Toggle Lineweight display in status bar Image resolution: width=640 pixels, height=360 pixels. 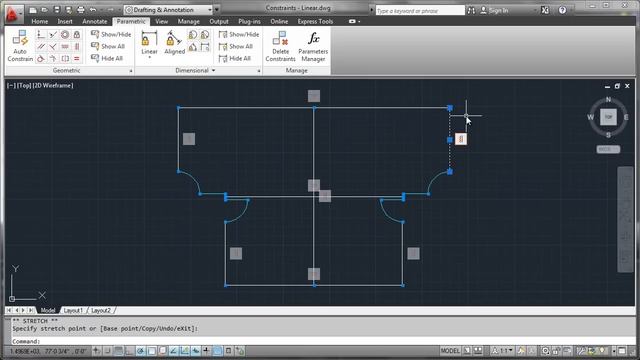click(x=206, y=351)
